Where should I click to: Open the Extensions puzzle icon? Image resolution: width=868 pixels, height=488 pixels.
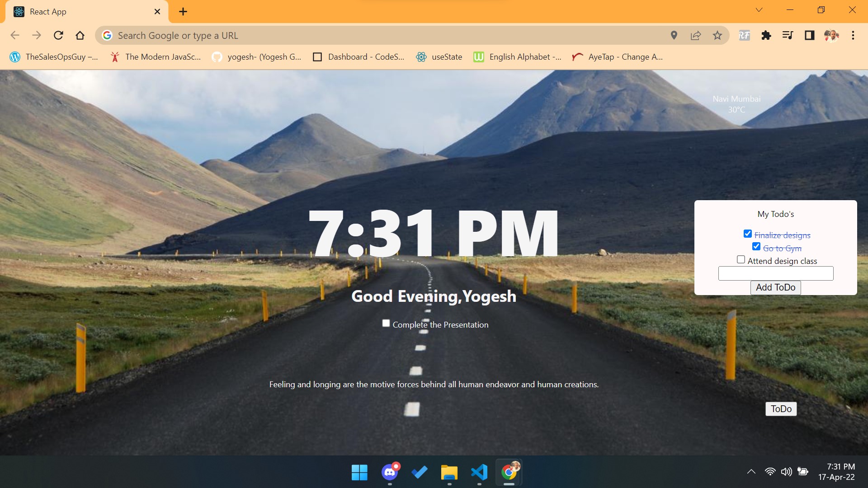[766, 35]
